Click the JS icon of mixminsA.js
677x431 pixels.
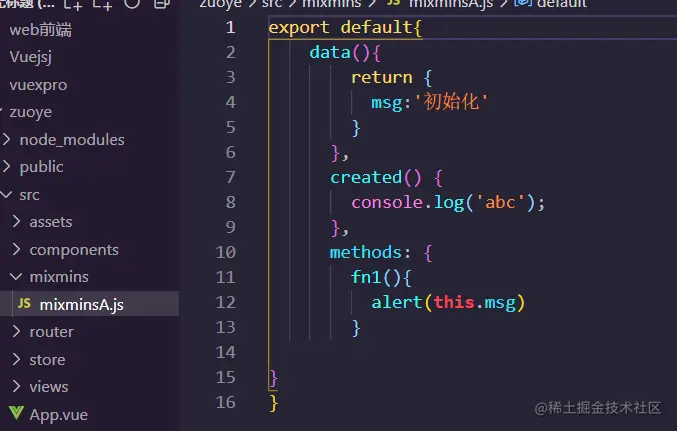[24, 304]
